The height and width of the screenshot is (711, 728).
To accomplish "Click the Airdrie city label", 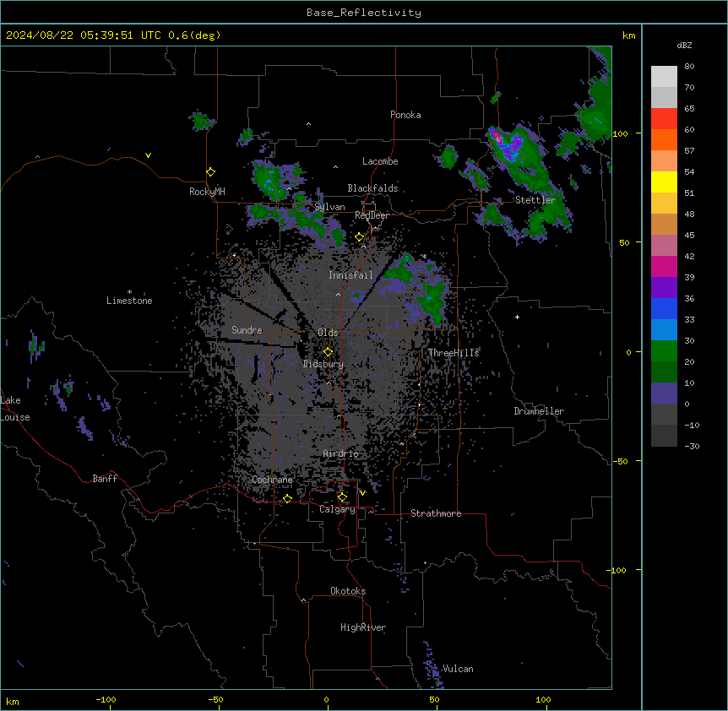I will (341, 454).
